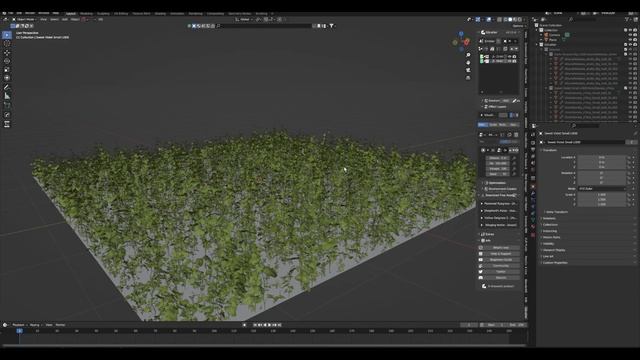Click the blue current frame marker in timeline
Screen dimensions: 640x360
coord(19,331)
